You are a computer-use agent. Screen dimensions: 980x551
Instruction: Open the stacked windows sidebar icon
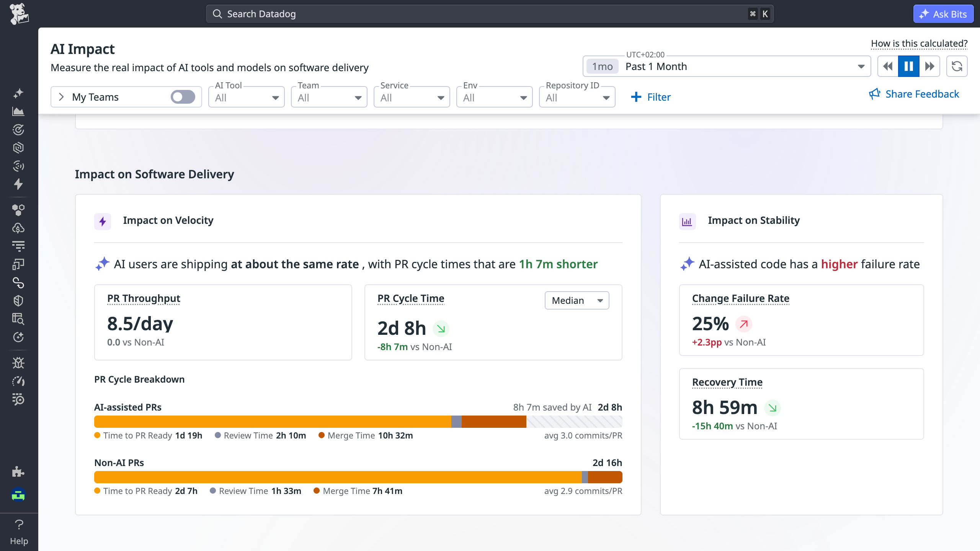click(18, 264)
